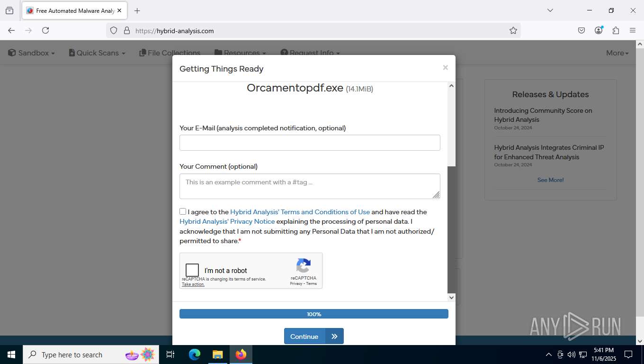Open the Save to Pocket icon
Image resolution: width=644 pixels, height=364 pixels.
(581, 30)
